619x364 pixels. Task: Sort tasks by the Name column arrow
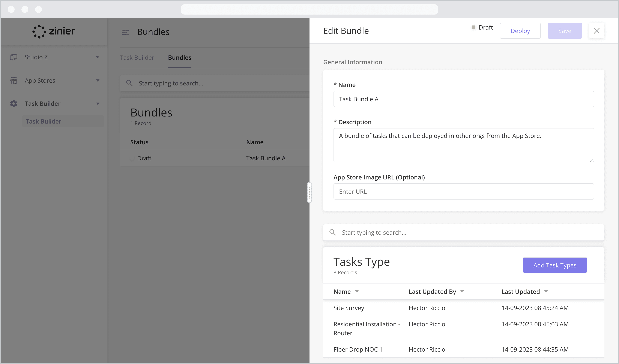(x=357, y=291)
